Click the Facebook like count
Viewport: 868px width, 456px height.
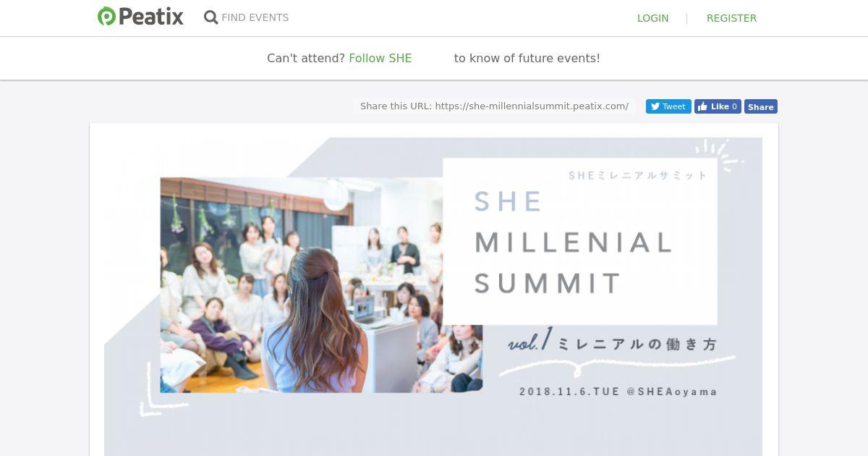tap(735, 106)
